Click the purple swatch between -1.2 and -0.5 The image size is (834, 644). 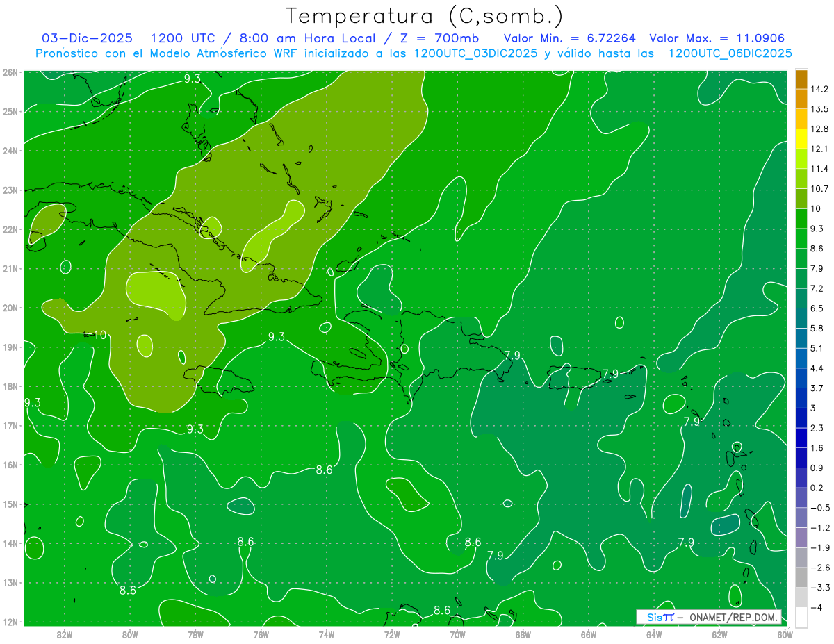pyautogui.click(x=801, y=517)
